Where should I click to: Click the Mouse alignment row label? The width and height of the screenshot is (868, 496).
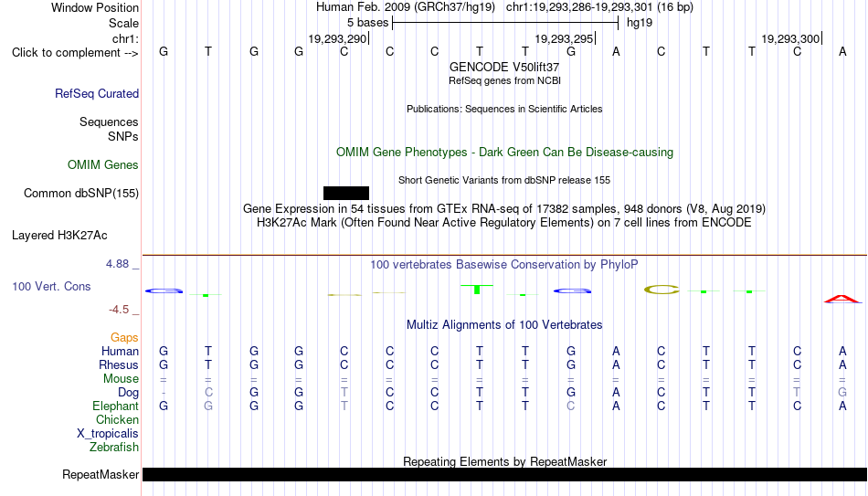tap(122, 379)
